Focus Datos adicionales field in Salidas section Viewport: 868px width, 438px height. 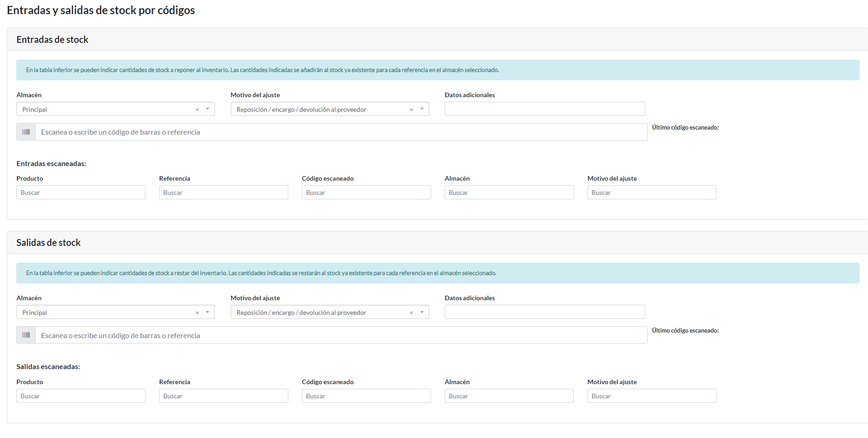545,312
